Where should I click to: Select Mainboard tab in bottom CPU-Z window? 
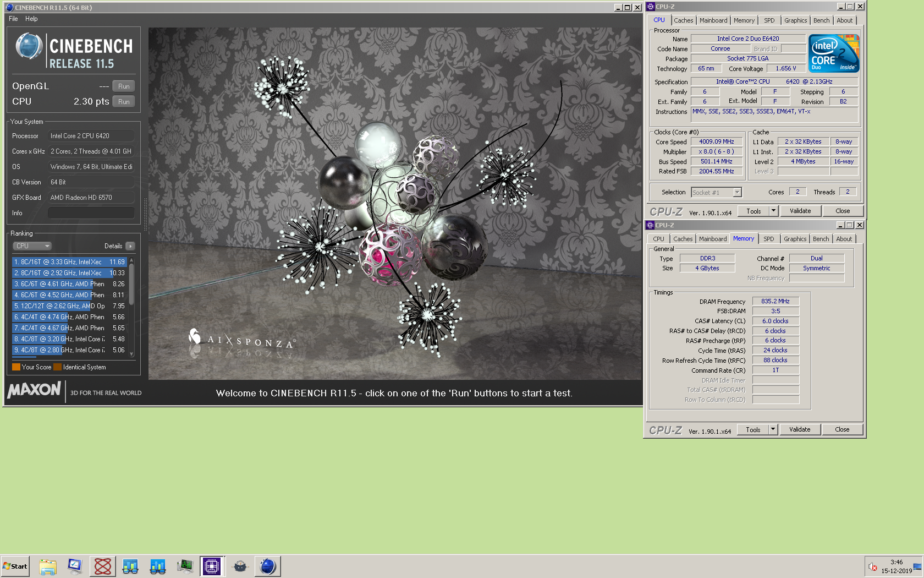[x=713, y=239]
